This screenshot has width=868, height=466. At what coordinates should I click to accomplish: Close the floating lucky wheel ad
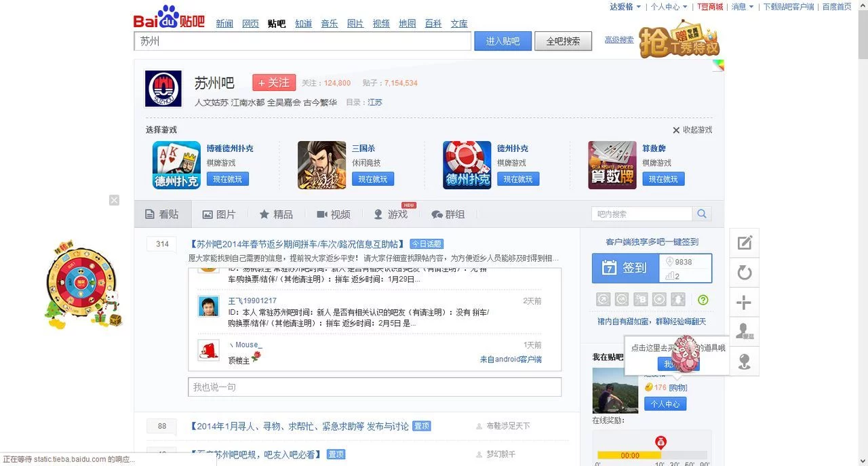[114, 200]
